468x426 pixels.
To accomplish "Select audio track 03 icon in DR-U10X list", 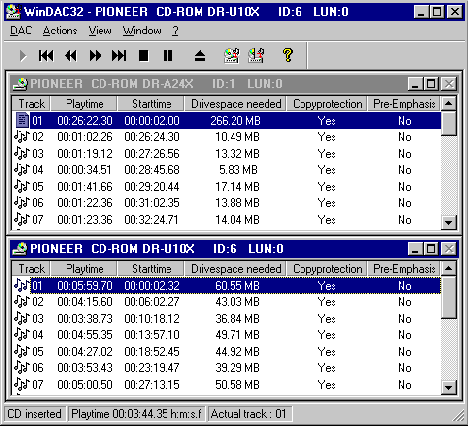I will [x=22, y=318].
